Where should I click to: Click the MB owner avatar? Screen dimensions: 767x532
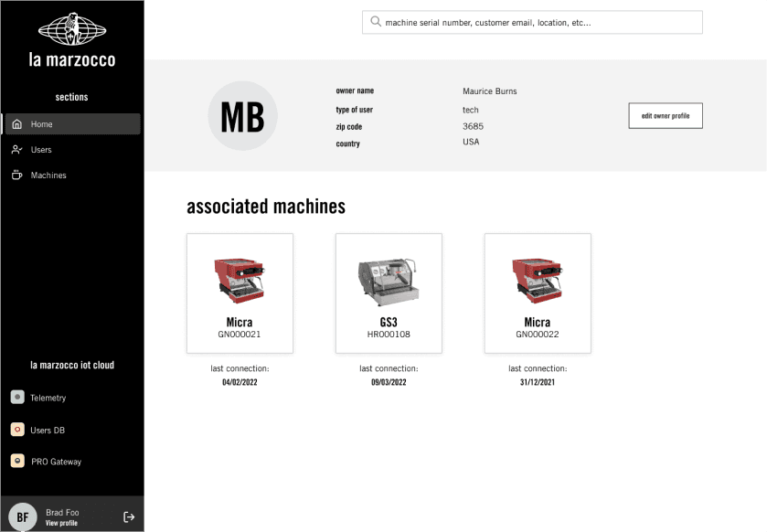point(242,116)
